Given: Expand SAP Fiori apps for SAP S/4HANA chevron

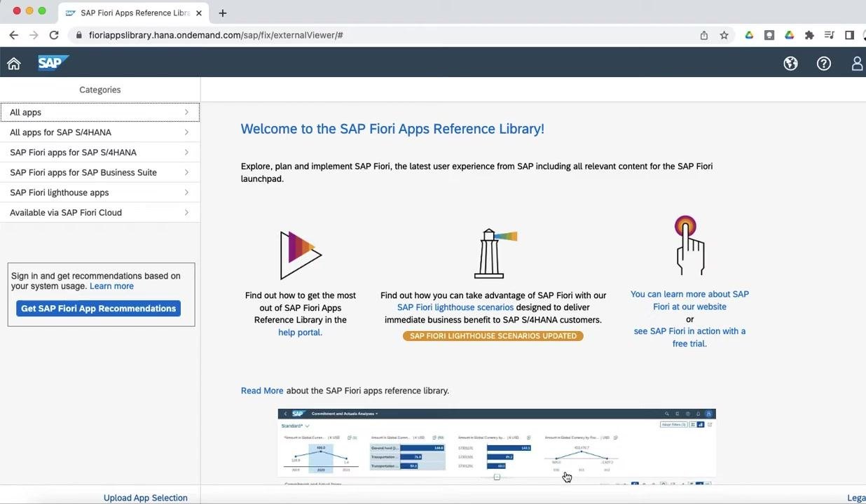Looking at the screenshot, I should point(186,153).
